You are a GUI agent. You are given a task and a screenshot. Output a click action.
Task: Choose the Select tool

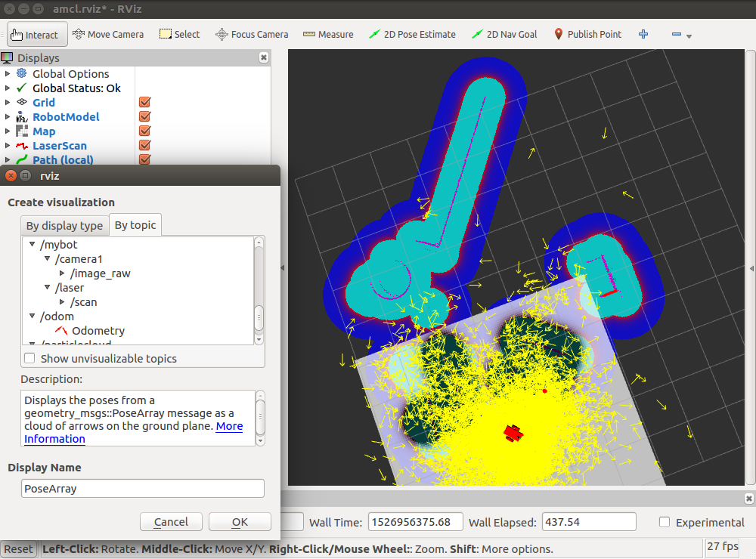coord(179,34)
